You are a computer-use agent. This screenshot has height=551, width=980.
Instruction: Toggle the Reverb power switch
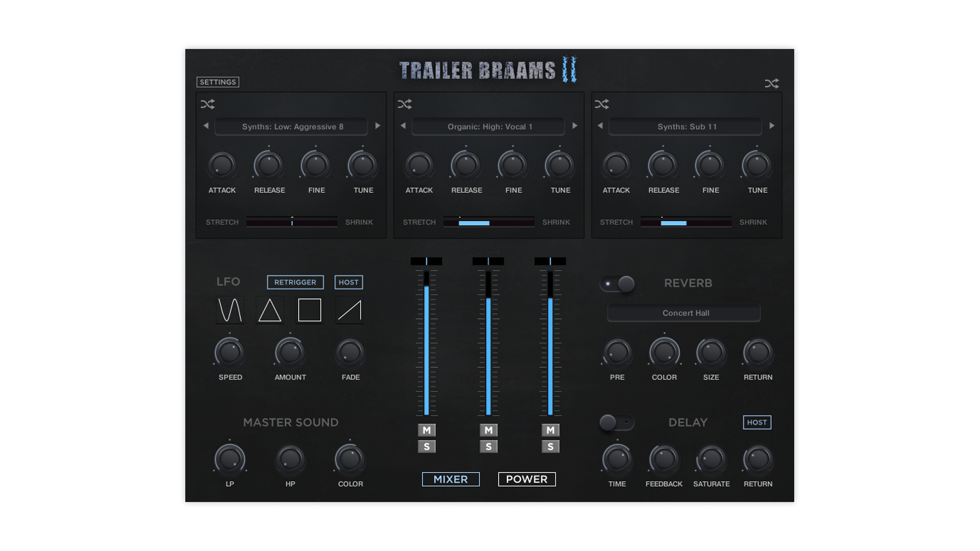tap(618, 284)
